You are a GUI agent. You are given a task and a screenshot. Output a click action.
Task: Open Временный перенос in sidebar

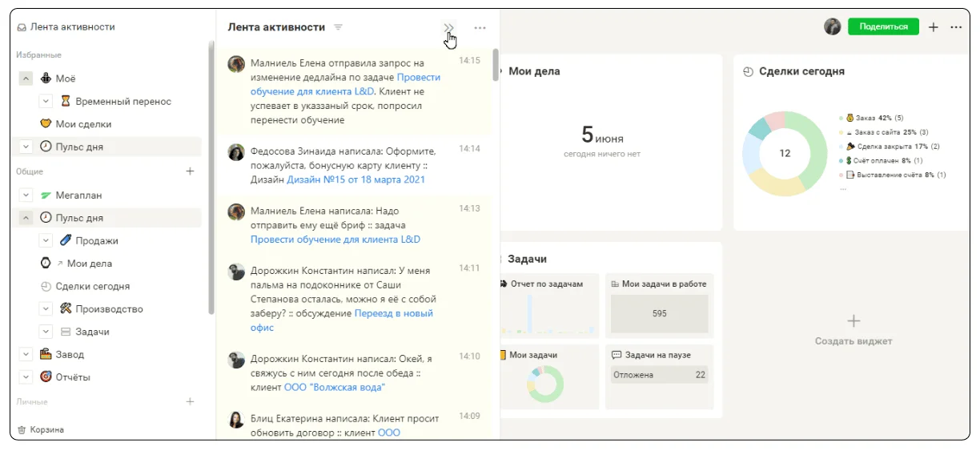coord(123,102)
